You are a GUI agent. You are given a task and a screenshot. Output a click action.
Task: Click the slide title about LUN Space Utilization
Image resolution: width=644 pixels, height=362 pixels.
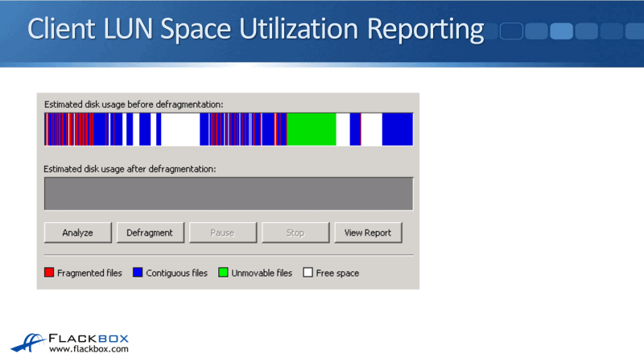click(x=256, y=28)
